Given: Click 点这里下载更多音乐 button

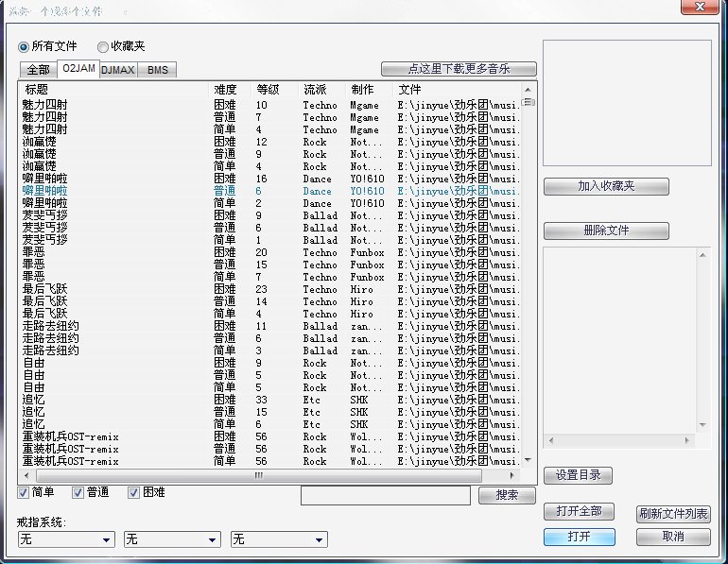Looking at the screenshot, I should tap(459, 69).
